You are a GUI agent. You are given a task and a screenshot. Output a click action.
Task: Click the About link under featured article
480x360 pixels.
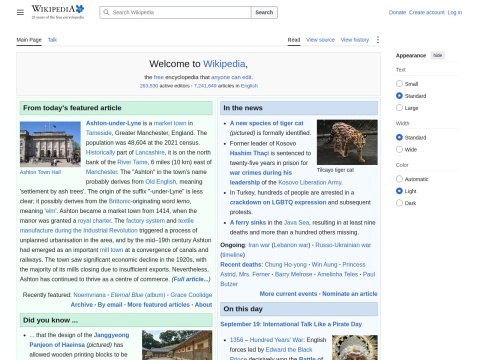point(203,305)
